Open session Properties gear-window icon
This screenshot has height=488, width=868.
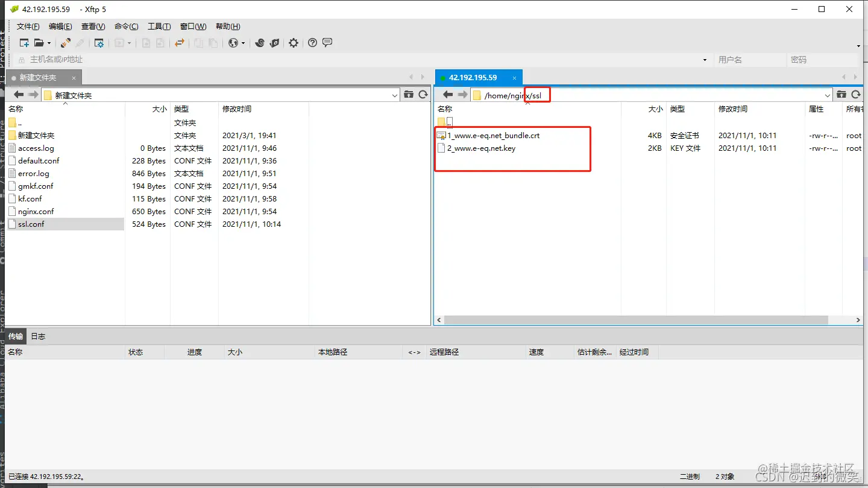(99, 43)
